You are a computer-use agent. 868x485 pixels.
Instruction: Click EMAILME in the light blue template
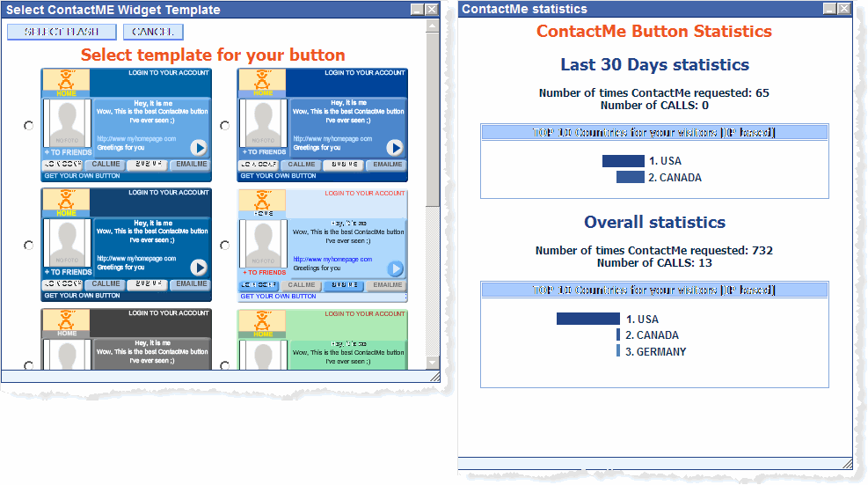[387, 285]
